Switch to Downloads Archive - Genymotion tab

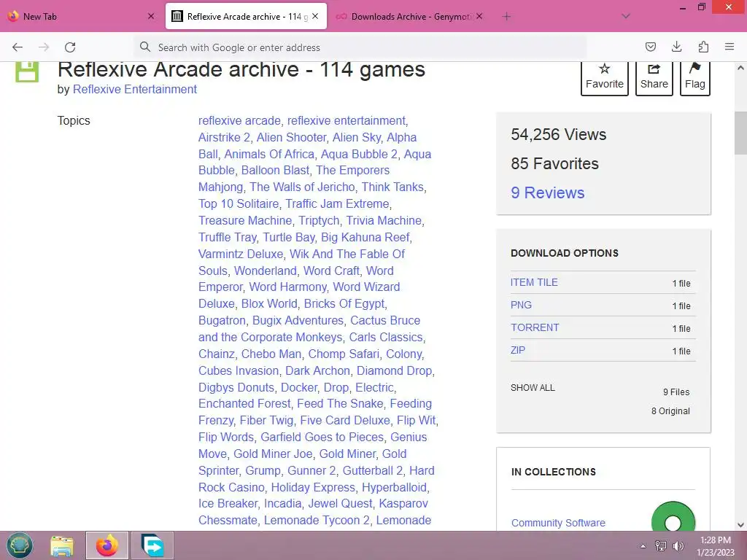click(410, 16)
